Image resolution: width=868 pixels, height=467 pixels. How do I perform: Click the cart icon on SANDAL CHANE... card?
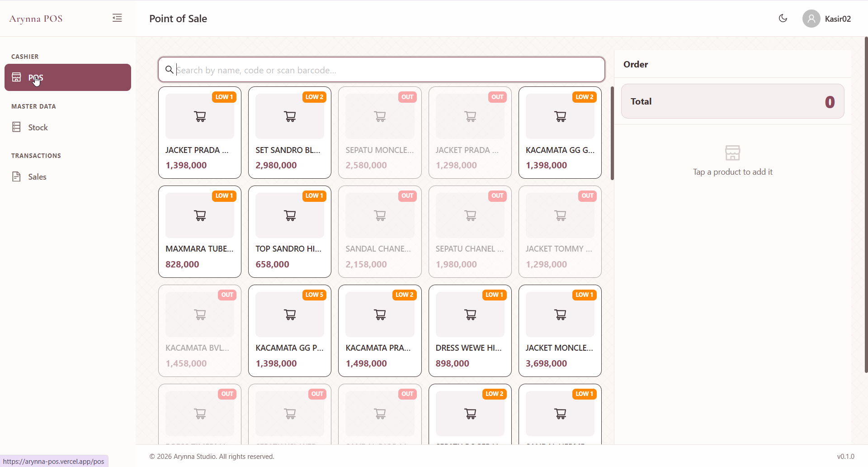[x=380, y=215]
